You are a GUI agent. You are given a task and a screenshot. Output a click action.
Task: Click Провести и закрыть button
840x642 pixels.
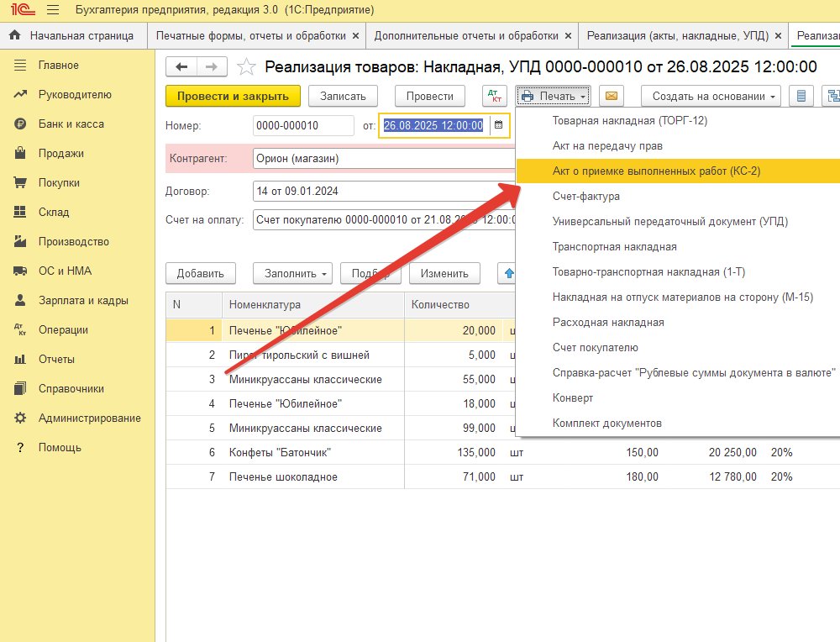point(233,96)
